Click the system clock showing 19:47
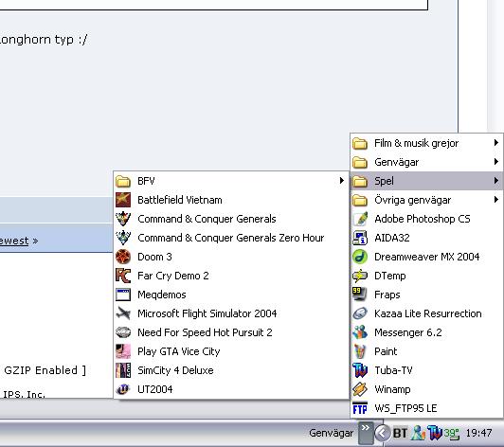Screen dimensions: 504x447 (478, 433)
